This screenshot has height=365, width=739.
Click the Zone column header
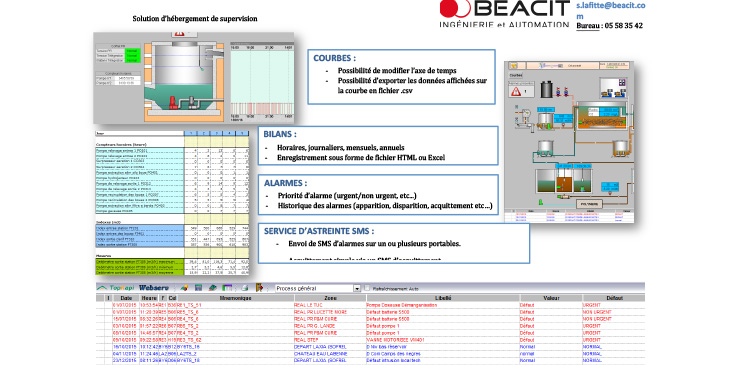click(x=329, y=298)
